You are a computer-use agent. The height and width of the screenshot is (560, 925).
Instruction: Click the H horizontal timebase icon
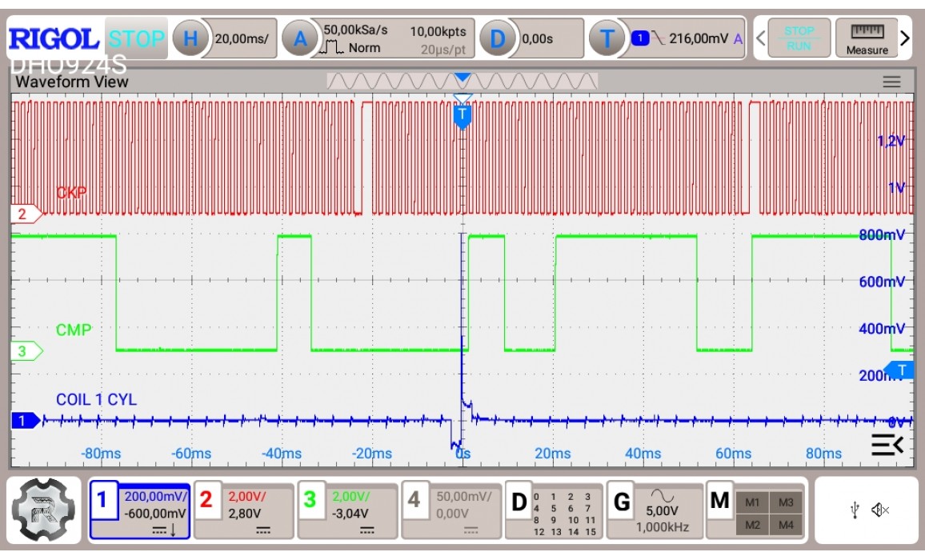tap(190, 38)
